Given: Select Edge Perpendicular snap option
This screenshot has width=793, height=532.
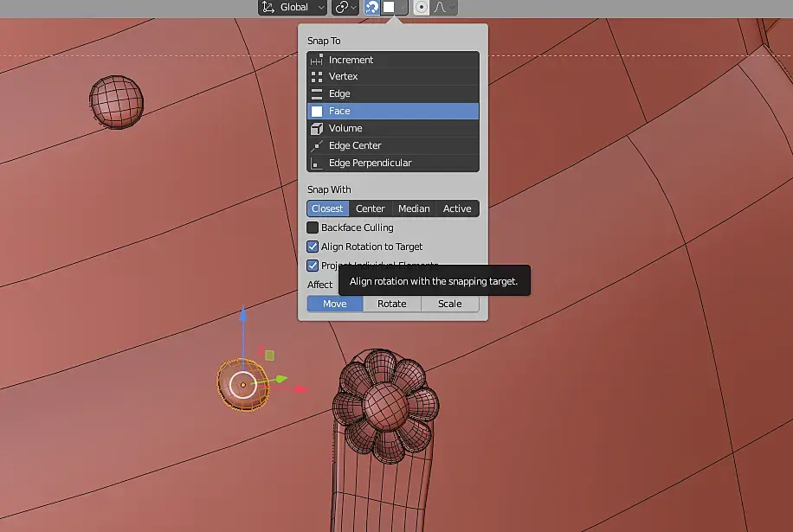Looking at the screenshot, I should click(x=393, y=163).
